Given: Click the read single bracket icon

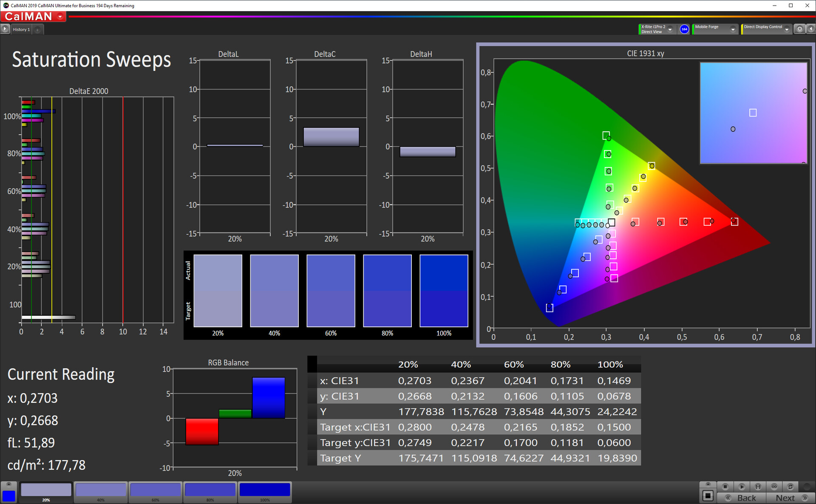Looking at the screenshot, I should click(758, 487).
